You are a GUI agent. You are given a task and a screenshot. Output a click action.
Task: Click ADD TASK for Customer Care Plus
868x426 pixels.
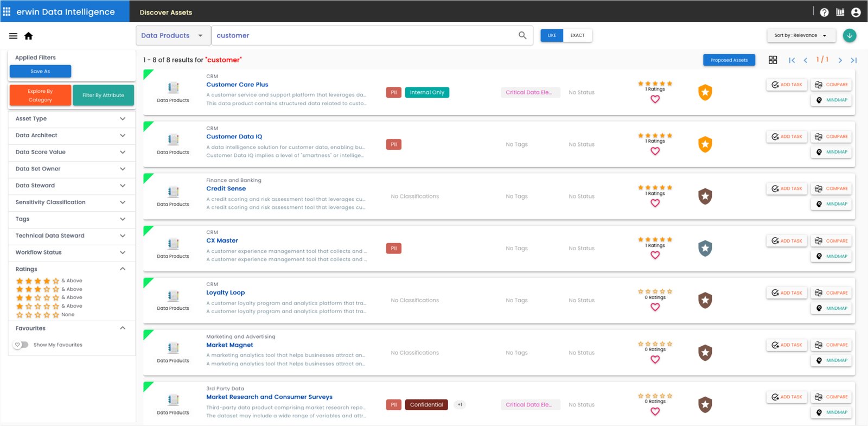pyautogui.click(x=787, y=85)
